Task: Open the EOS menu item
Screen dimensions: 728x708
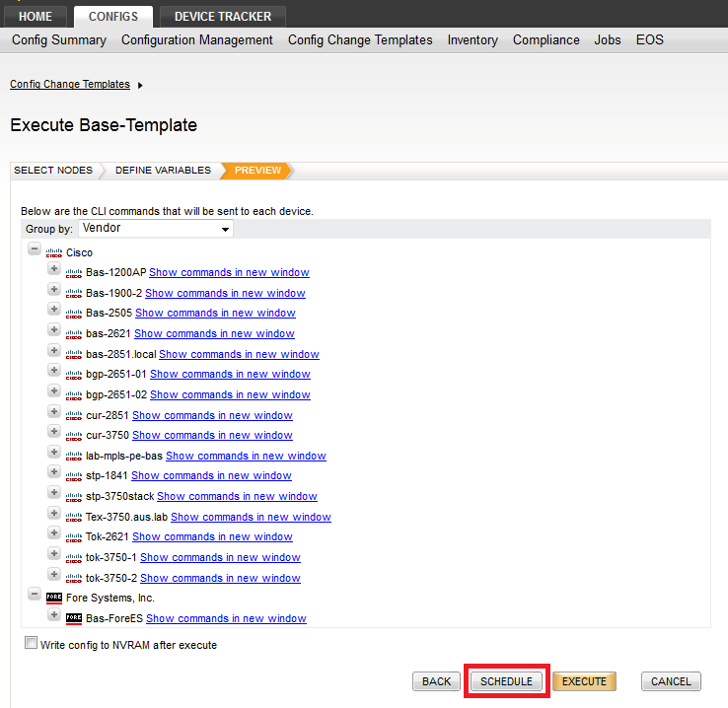Action: pyautogui.click(x=649, y=39)
